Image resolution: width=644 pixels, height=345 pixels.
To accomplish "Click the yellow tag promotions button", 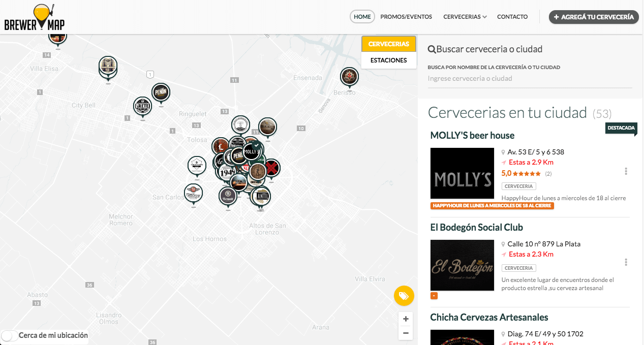I will tap(404, 296).
